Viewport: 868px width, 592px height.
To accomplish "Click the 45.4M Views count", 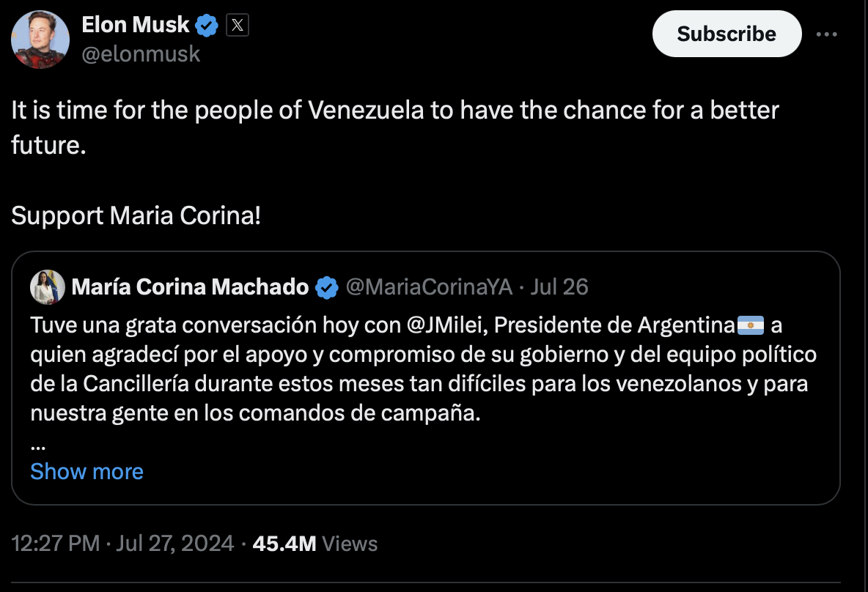I will pos(315,544).
